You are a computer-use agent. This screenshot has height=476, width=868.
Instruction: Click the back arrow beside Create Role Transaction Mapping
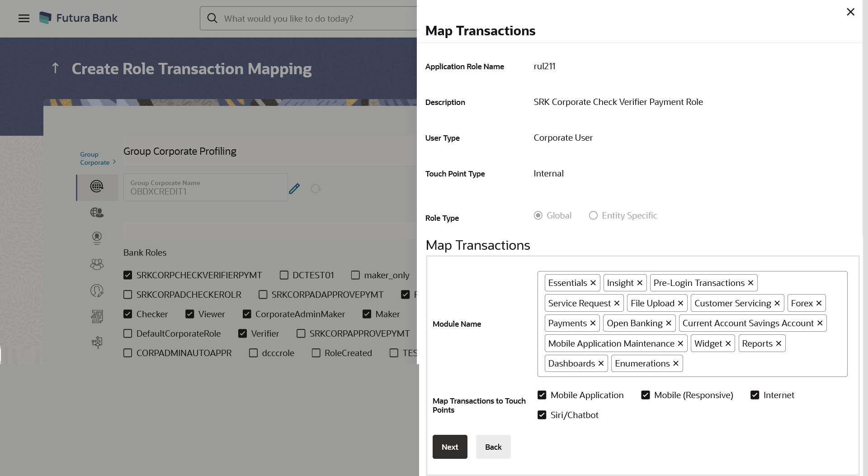[x=55, y=68]
